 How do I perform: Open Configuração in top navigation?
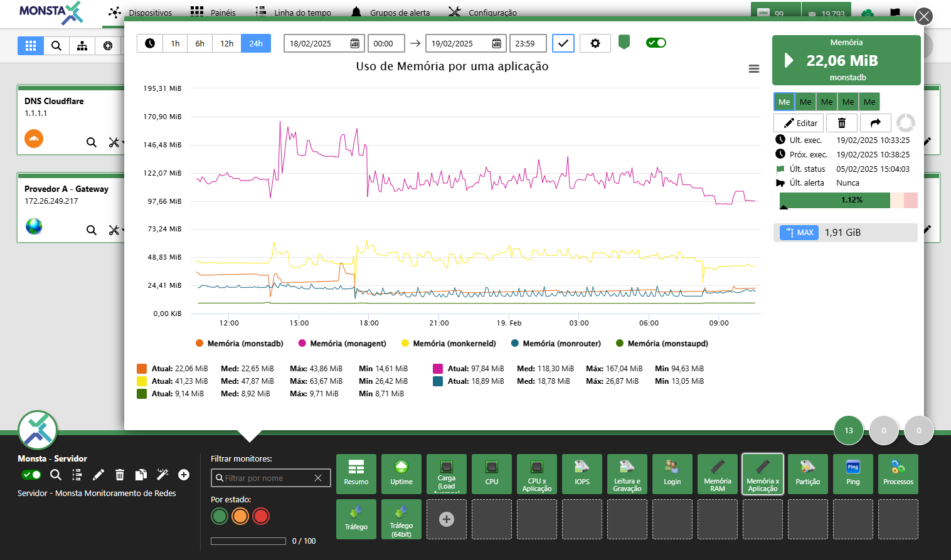[483, 13]
